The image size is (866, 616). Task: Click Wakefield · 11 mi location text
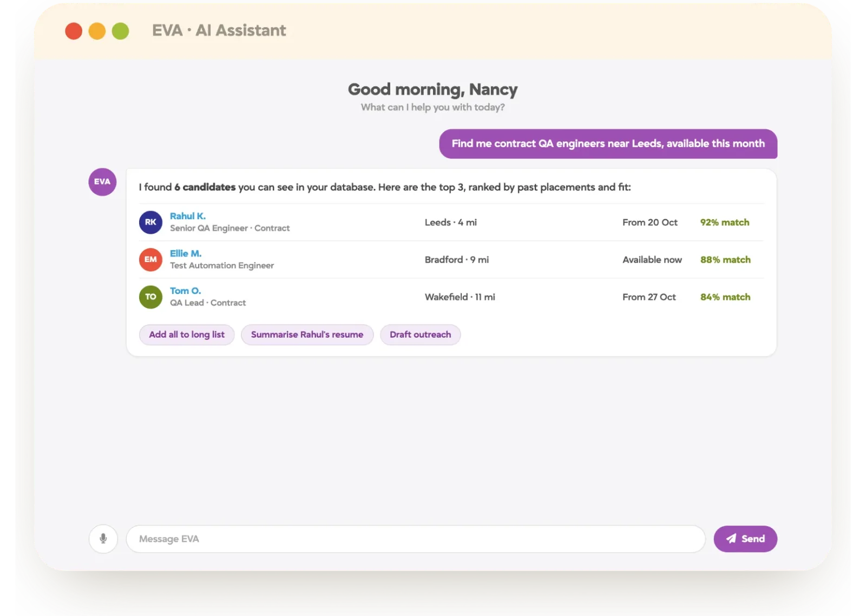click(460, 297)
